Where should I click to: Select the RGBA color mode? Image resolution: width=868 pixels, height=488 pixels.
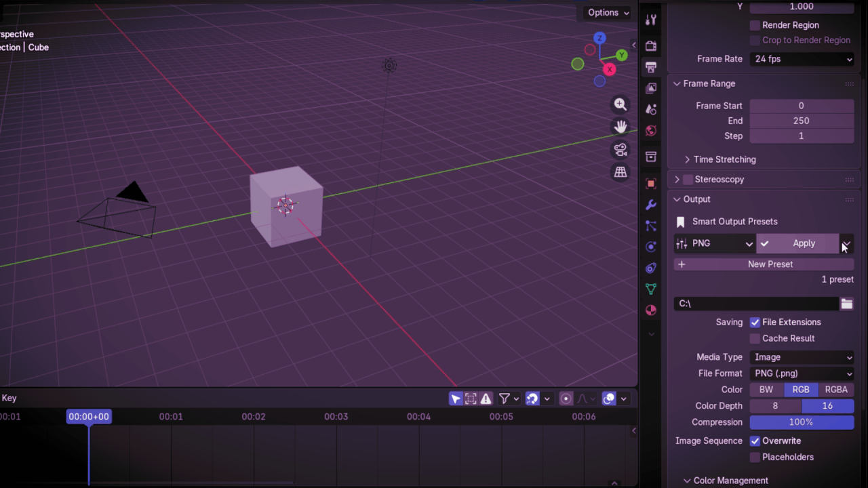pyautogui.click(x=836, y=390)
